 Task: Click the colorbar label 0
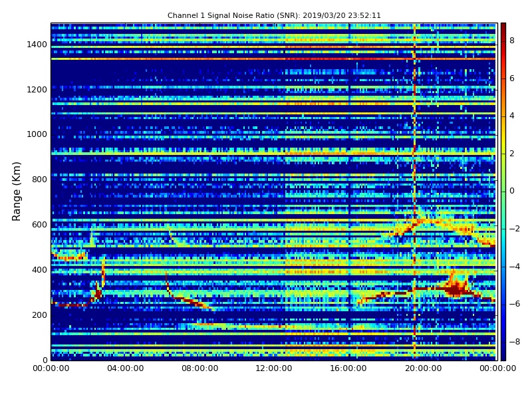point(512,191)
